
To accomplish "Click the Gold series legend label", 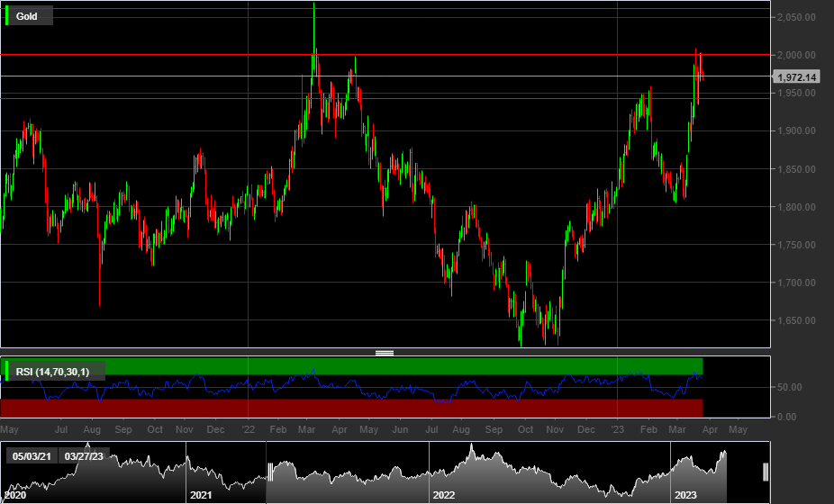I will pyautogui.click(x=27, y=16).
